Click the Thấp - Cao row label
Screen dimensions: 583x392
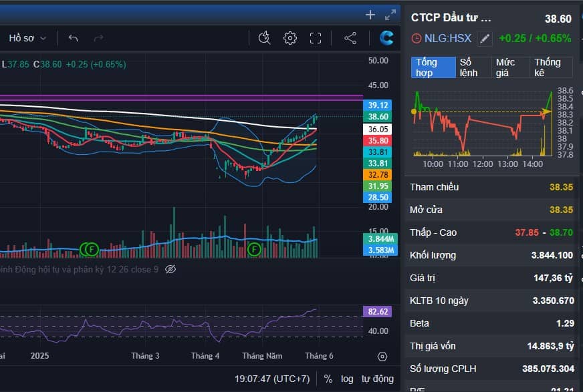433,233
